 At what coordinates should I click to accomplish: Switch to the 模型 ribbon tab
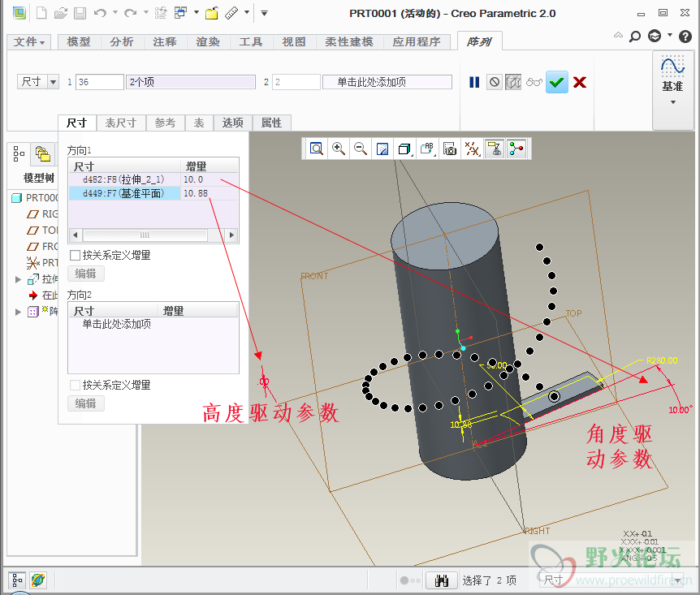click(x=79, y=42)
